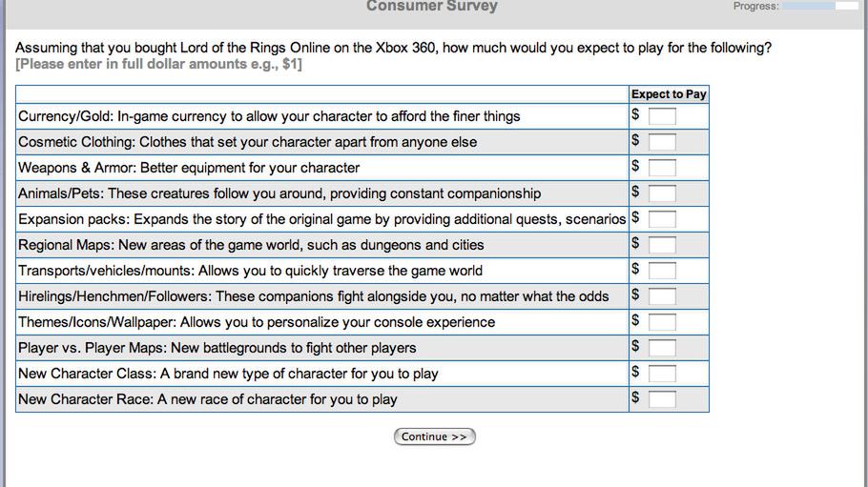Click the Transports/vehicles/mounts price box
Viewport: 868px width, 487px height.
pos(662,271)
